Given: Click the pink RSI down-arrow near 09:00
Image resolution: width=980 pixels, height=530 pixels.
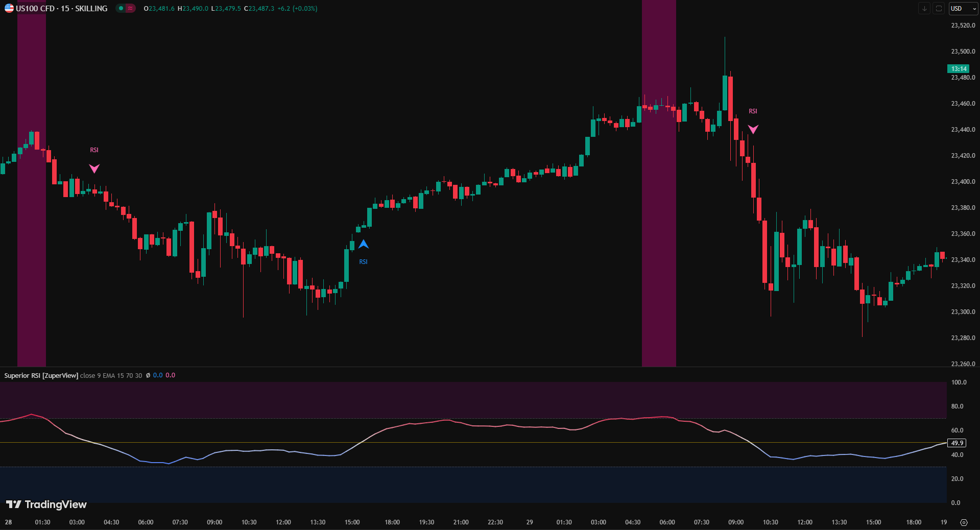Looking at the screenshot, I should [x=753, y=129].
